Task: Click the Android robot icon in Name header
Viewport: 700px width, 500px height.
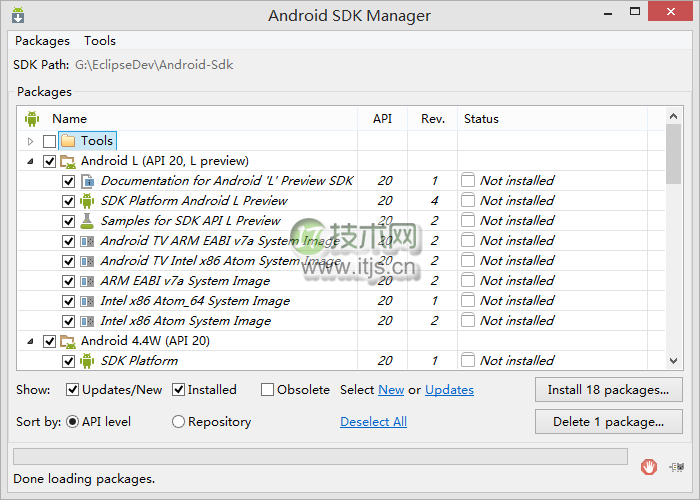Action: [x=32, y=119]
